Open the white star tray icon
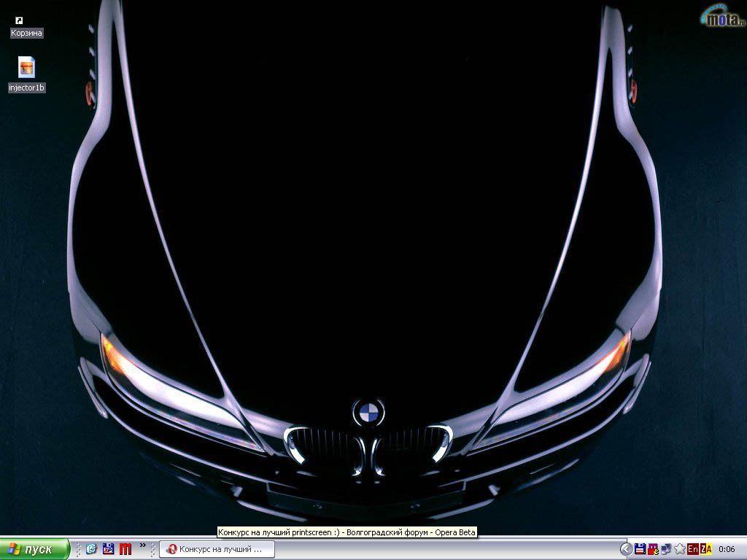 click(x=680, y=550)
